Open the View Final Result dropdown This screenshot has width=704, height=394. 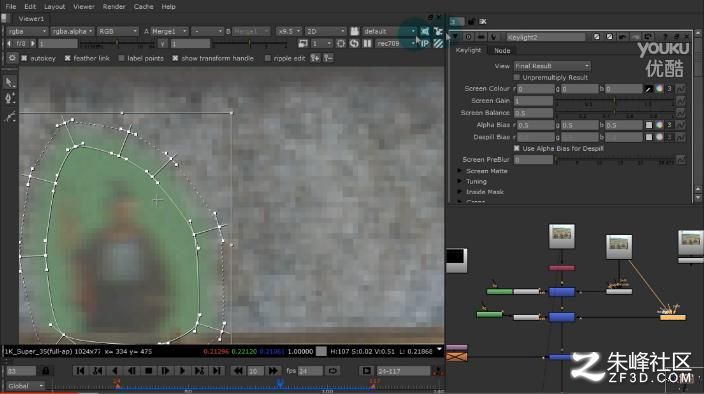tap(552, 66)
